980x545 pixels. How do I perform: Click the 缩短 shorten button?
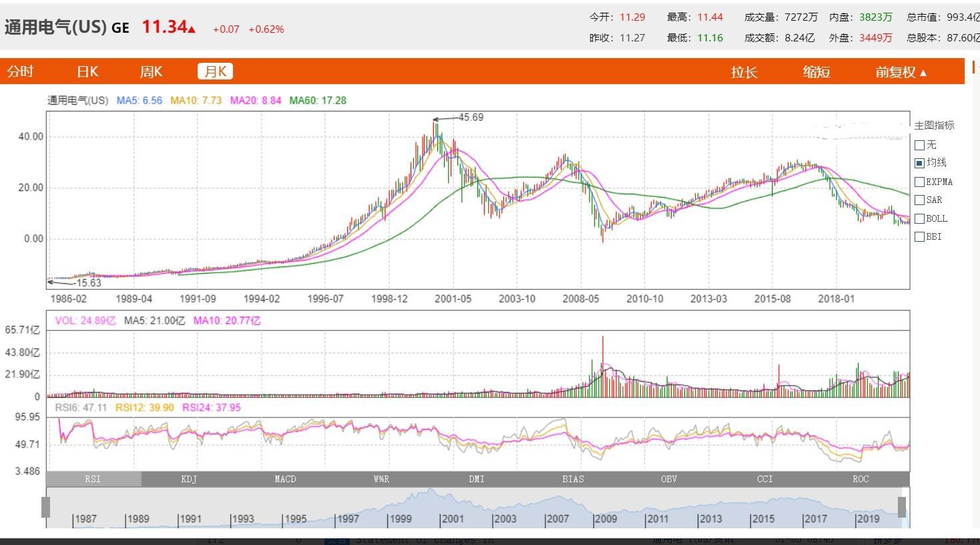816,72
